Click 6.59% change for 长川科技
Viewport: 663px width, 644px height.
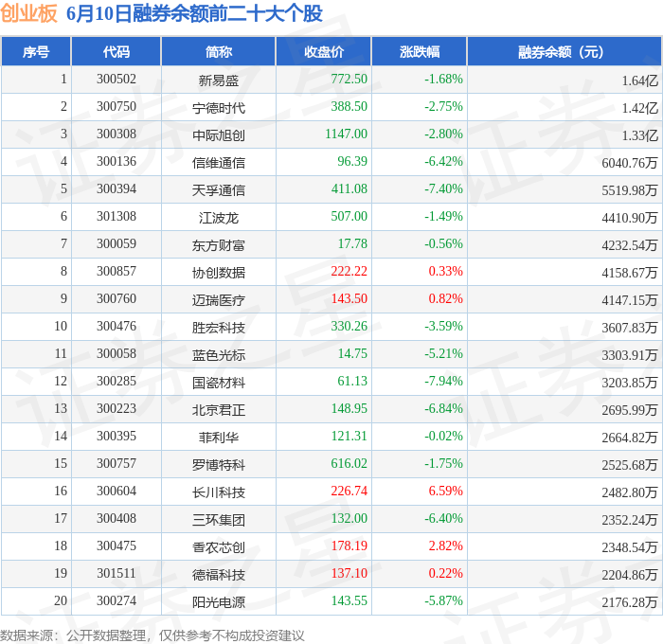[446, 491]
